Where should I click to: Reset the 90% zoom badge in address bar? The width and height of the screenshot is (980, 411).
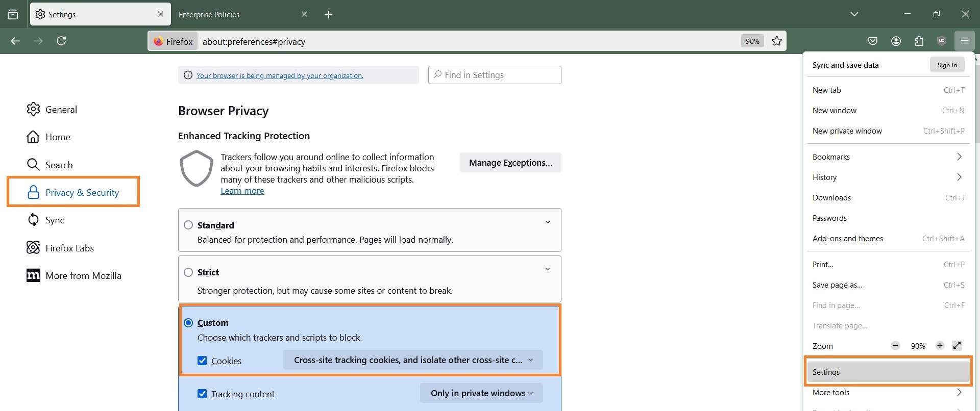pyautogui.click(x=752, y=41)
